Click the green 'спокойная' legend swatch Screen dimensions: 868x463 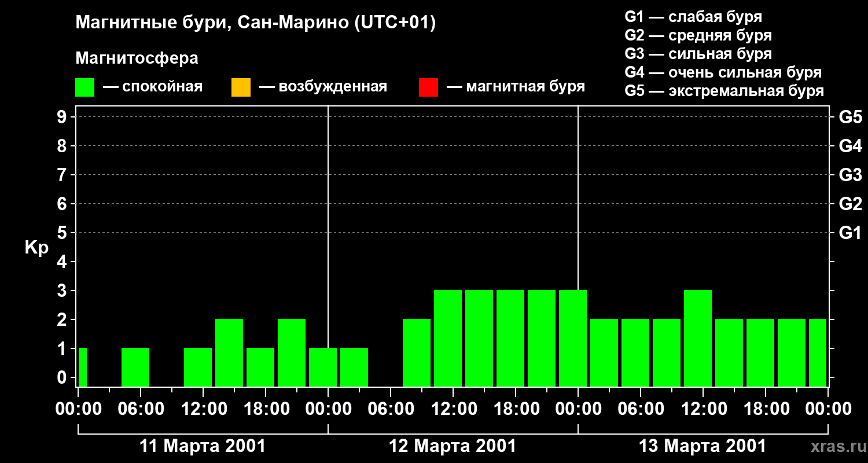85,87
